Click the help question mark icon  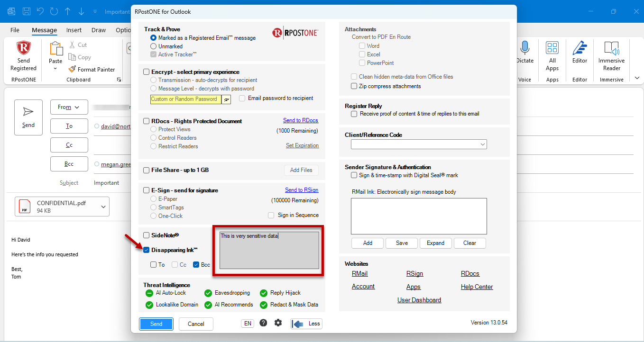[x=263, y=323]
